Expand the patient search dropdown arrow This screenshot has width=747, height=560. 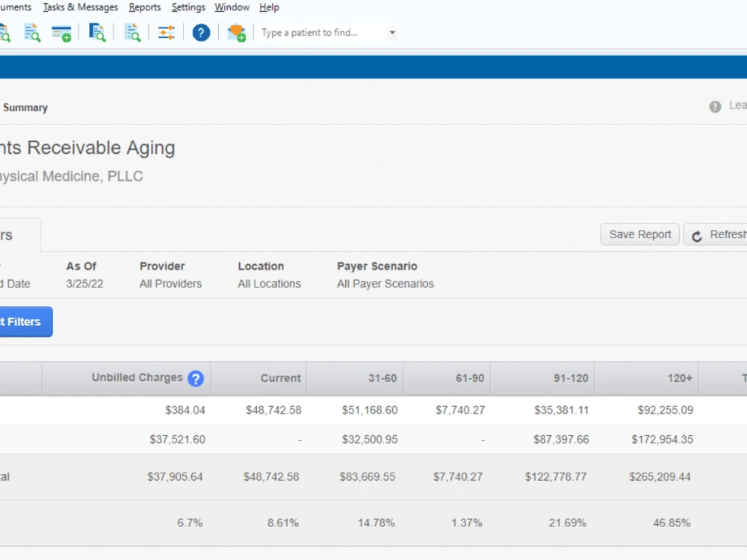coord(393,32)
